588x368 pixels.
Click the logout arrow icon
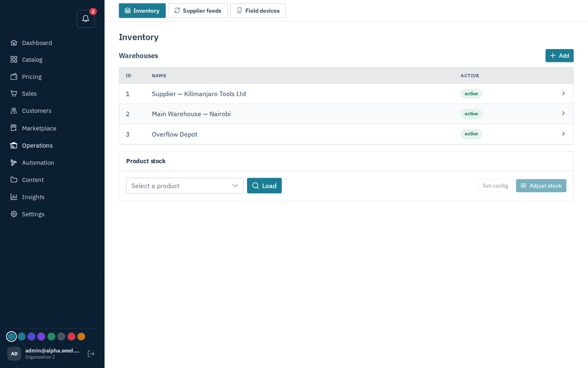91,354
